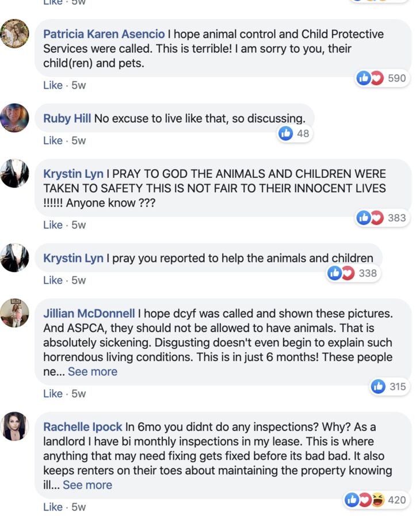Like Jillian McDonnell's comment
The image size is (420, 518).
[x=53, y=394]
